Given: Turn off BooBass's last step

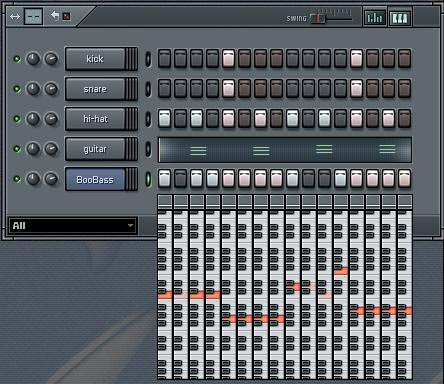Looking at the screenshot, I should [404, 178].
